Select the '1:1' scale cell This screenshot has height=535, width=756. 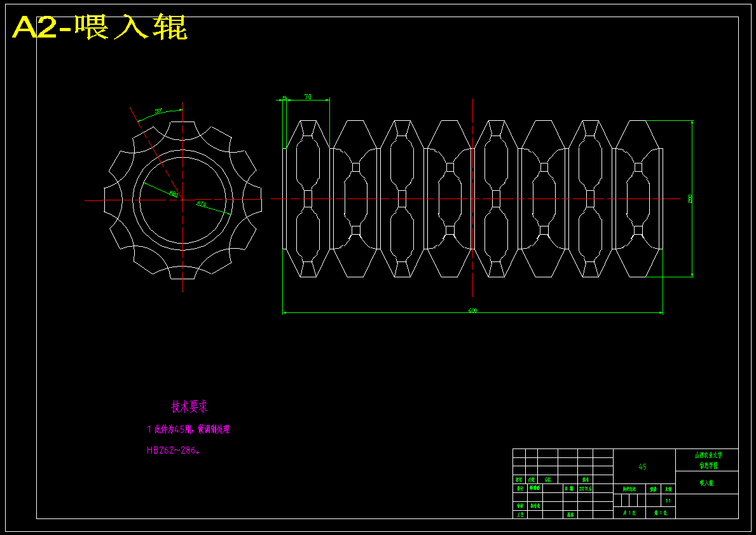coord(668,501)
